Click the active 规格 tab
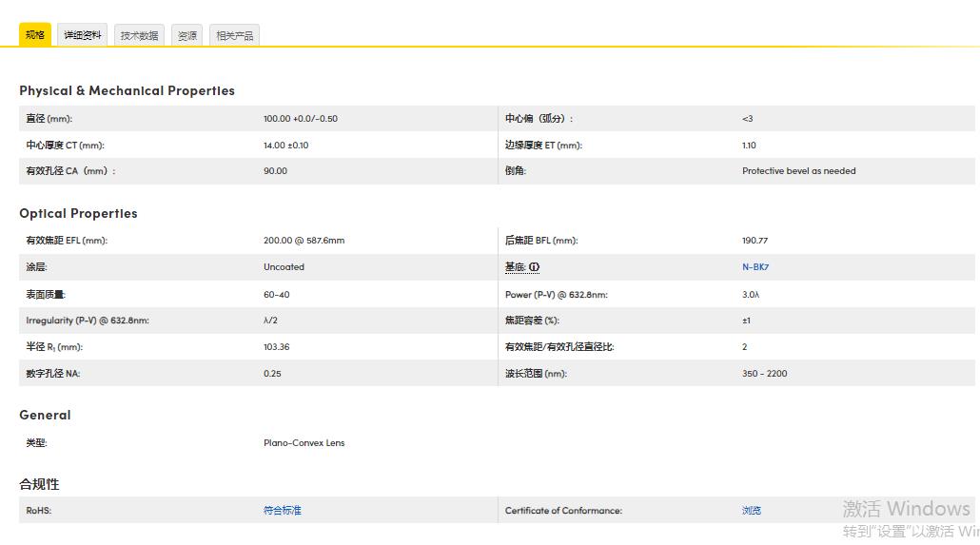This screenshot has height=545, width=980. click(35, 35)
